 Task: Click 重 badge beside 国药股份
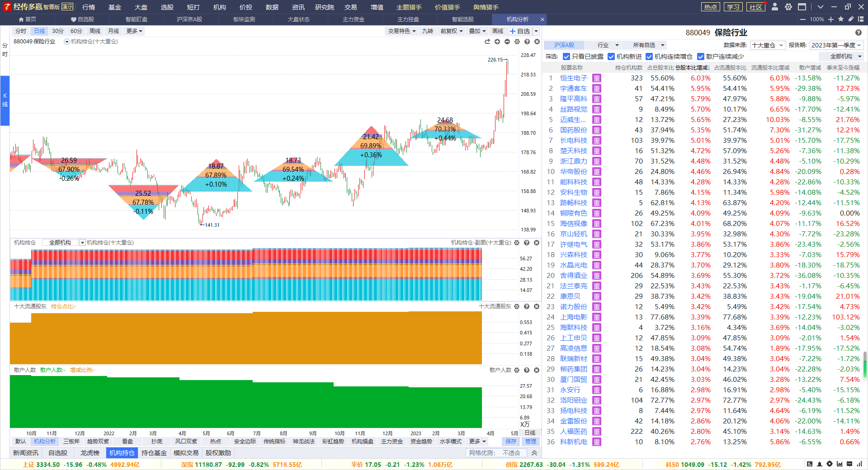pos(597,130)
